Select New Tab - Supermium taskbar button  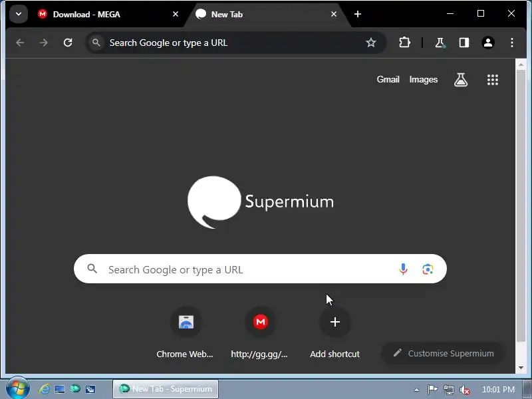point(166,389)
